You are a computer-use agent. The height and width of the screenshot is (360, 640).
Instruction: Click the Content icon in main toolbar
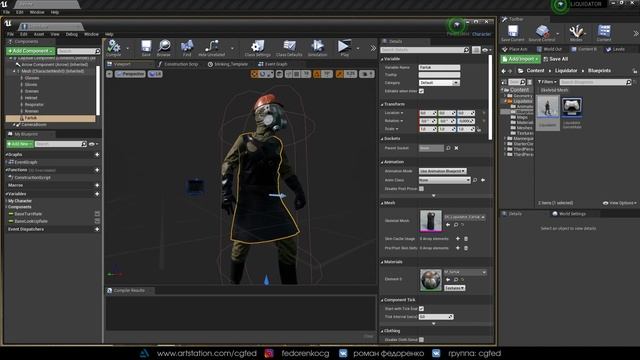coord(604,33)
